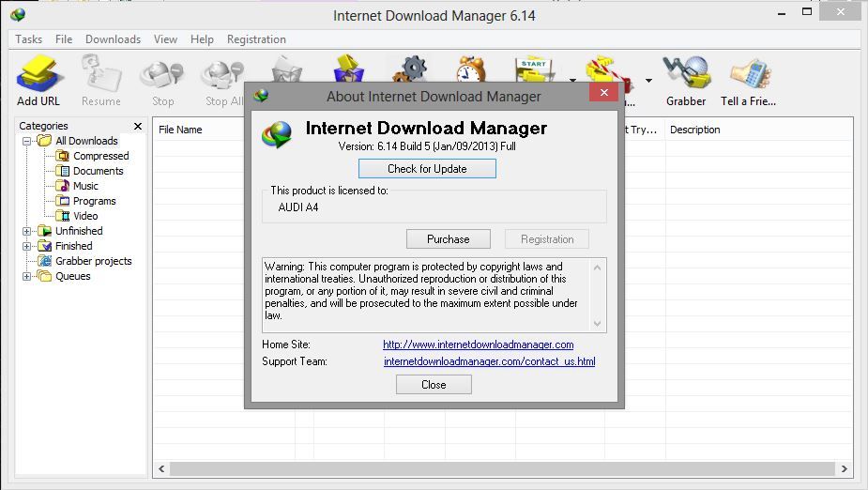Image resolution: width=868 pixels, height=490 pixels.
Task: Click the Check for Update button
Action: pyautogui.click(x=427, y=169)
